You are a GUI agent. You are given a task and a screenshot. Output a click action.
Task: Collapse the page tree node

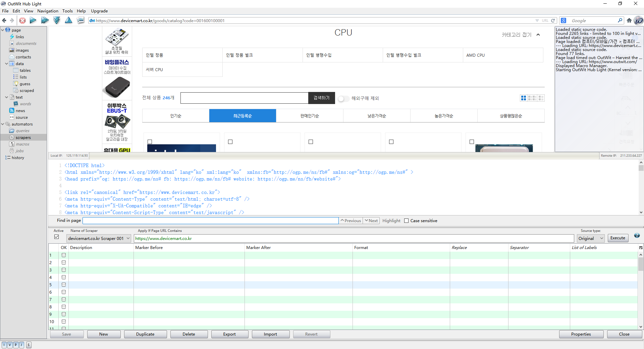tap(3, 30)
